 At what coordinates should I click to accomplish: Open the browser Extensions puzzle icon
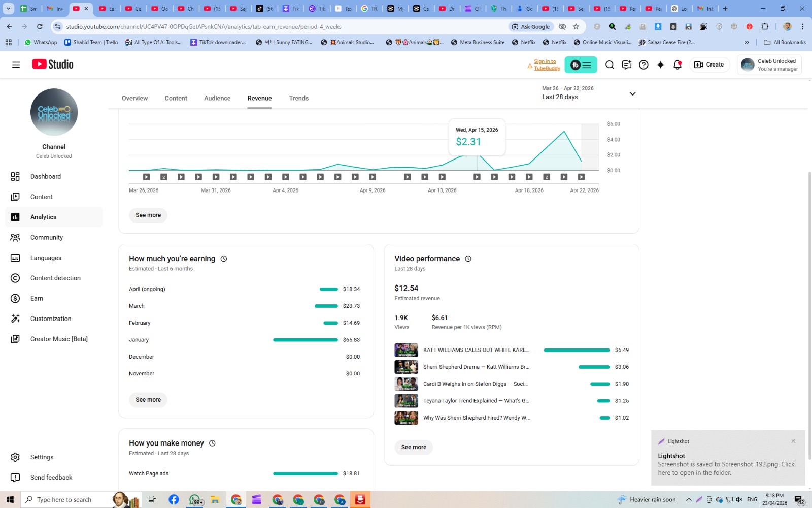click(765, 26)
